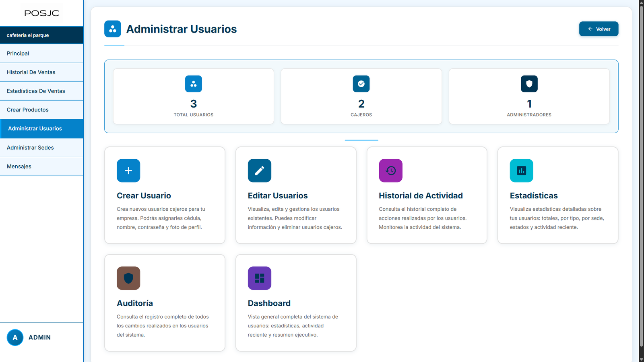Image resolution: width=644 pixels, height=362 pixels.
Task: Click the pencil icon for Editar Usuarios
Action: 260,171
